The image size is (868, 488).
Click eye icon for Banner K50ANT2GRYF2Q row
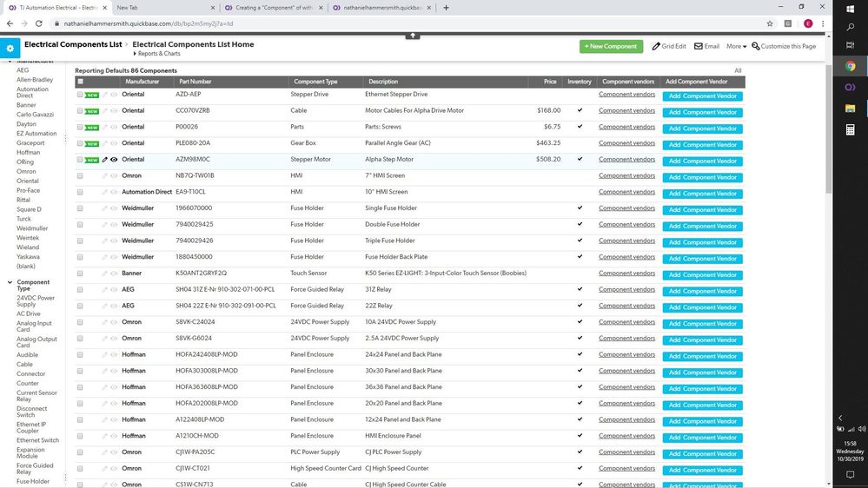114,274
